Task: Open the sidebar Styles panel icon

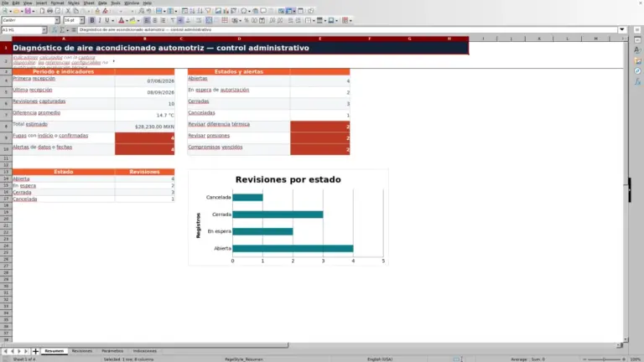Action: pos(637,50)
